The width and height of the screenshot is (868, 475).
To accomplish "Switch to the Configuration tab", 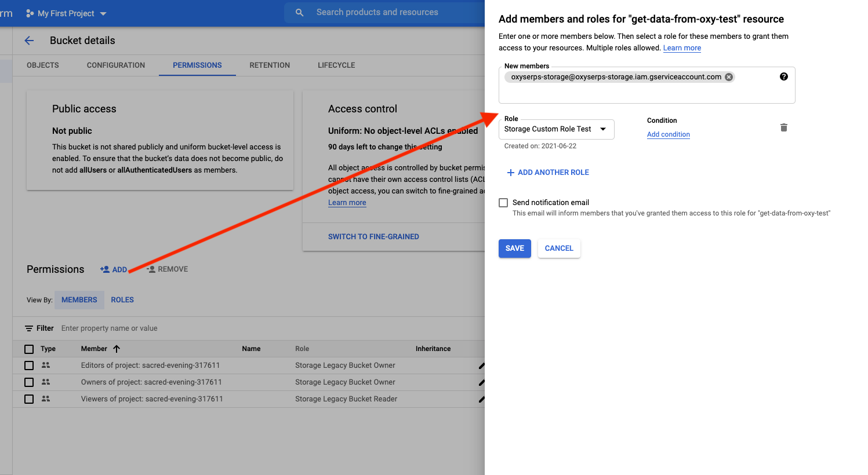I will coord(116,65).
